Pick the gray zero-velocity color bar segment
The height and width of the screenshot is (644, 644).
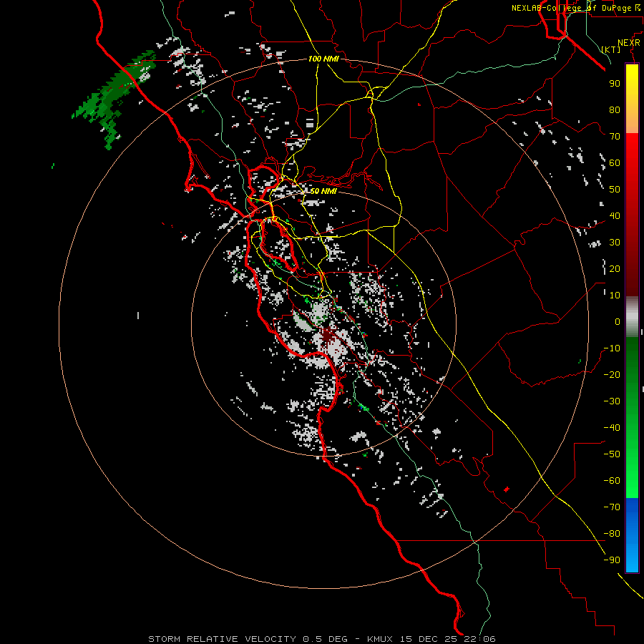632,317
